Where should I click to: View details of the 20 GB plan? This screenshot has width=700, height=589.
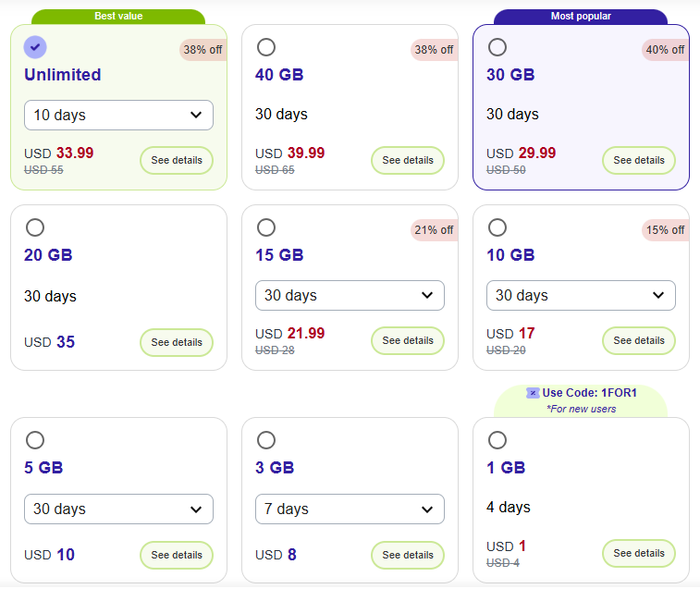coord(177,342)
